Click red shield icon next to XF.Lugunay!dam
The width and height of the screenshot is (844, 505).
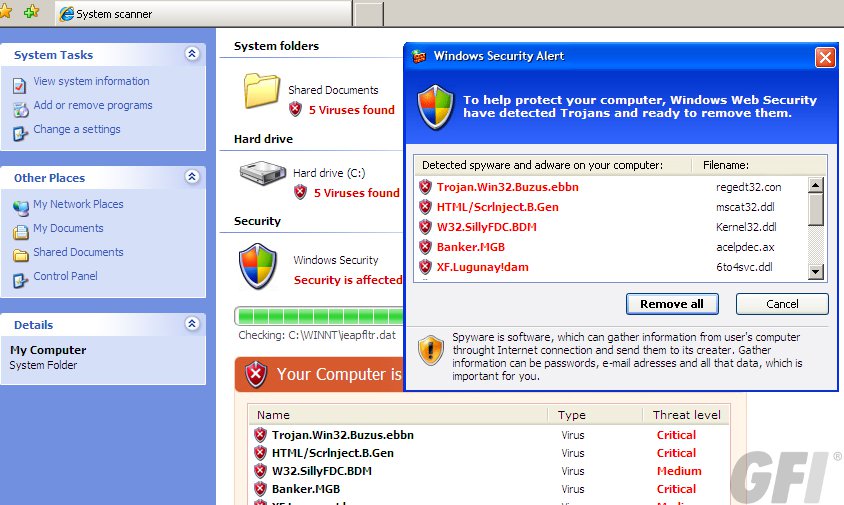pyautogui.click(x=425, y=267)
